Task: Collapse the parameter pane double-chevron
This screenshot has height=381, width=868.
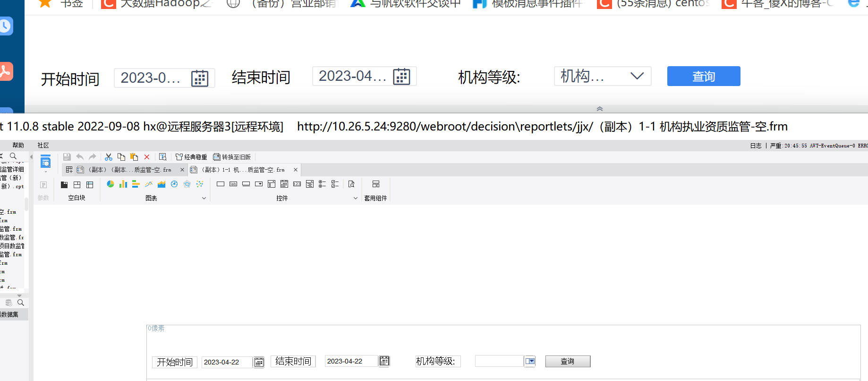Action: 600,109
